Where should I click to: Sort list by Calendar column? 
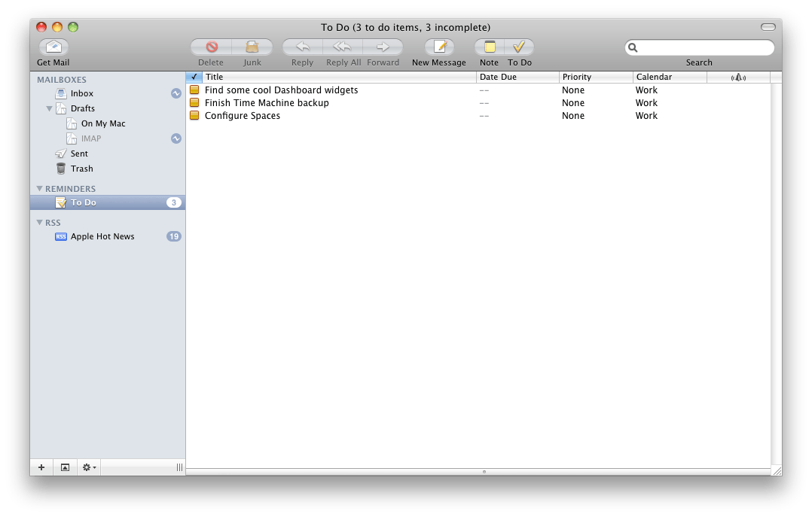tap(670, 77)
